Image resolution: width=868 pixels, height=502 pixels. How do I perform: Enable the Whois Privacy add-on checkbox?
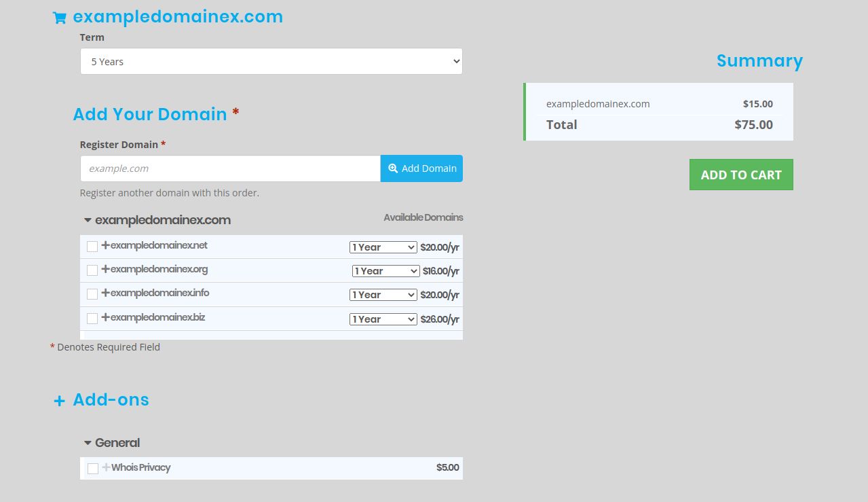point(93,469)
